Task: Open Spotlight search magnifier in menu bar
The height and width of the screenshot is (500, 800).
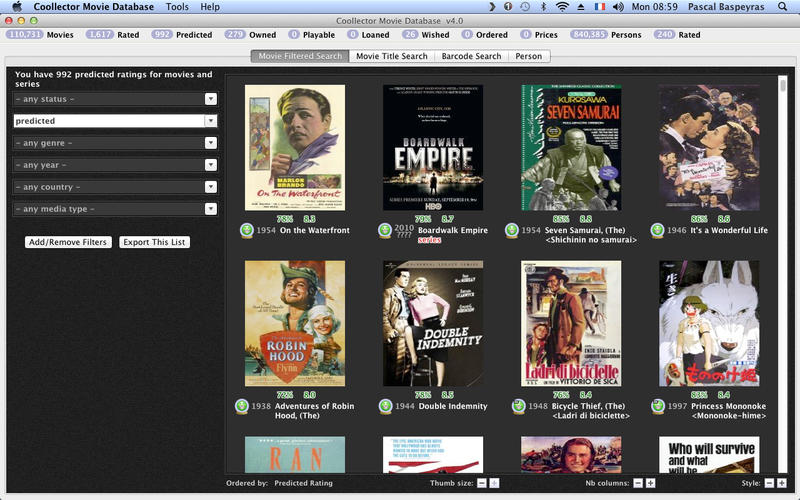Action: click(782, 7)
